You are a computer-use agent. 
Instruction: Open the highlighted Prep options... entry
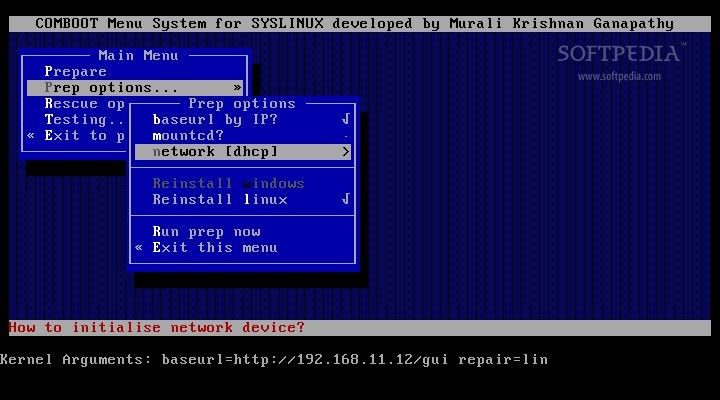tap(135, 88)
